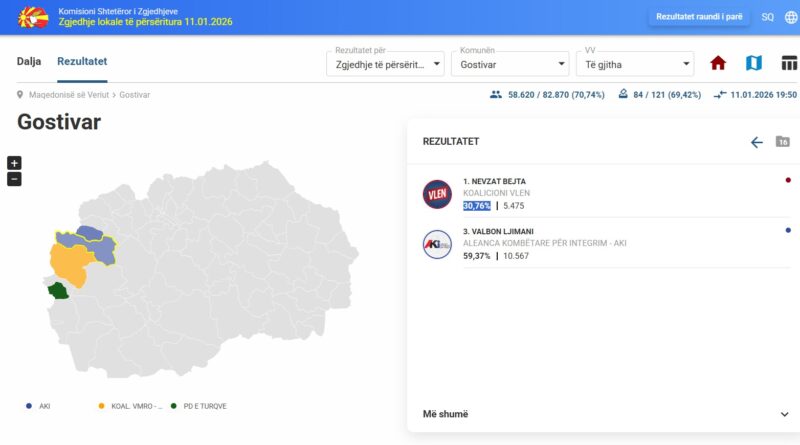Open the VV Të gjitha dropdown

[635, 63]
